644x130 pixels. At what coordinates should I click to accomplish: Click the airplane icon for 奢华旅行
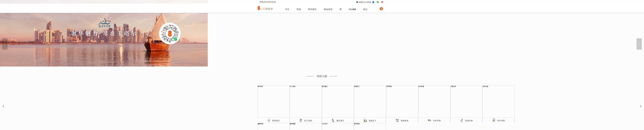(269, 120)
